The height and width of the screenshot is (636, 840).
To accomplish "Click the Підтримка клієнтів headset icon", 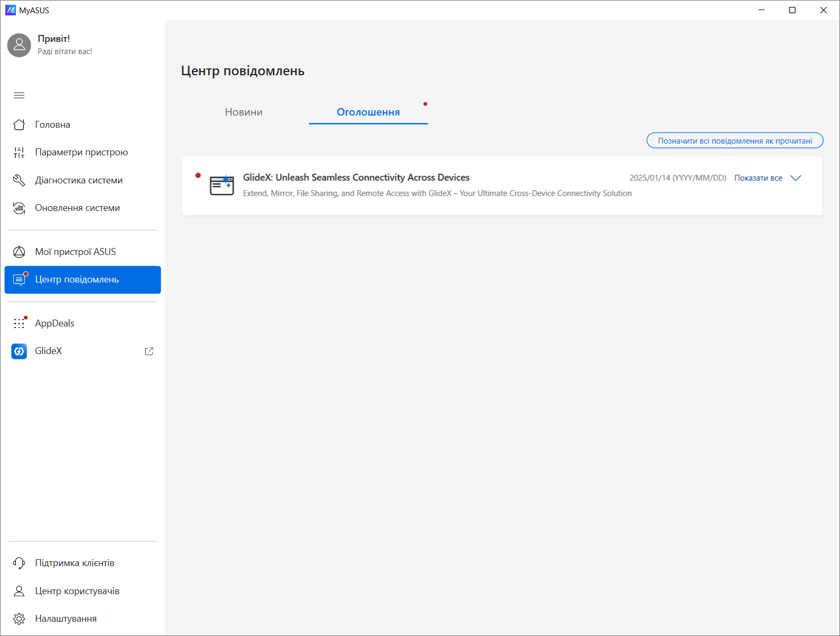I will (19, 563).
